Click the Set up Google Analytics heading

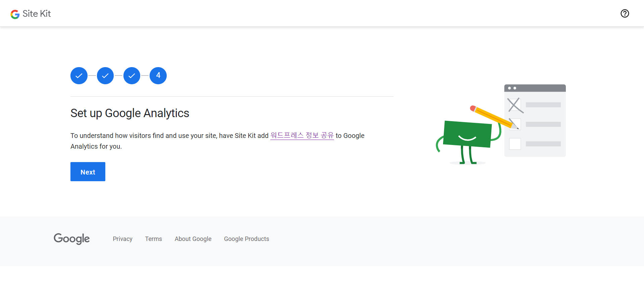coord(130,113)
